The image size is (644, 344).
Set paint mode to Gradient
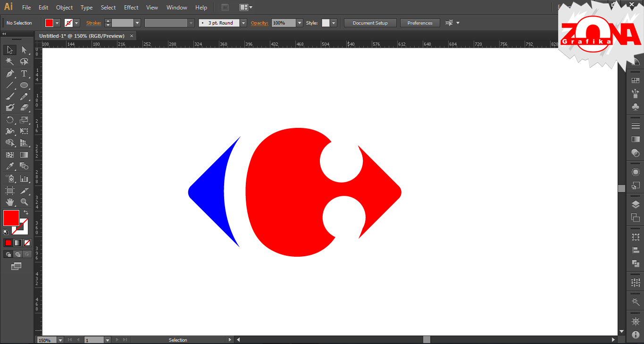(x=17, y=243)
